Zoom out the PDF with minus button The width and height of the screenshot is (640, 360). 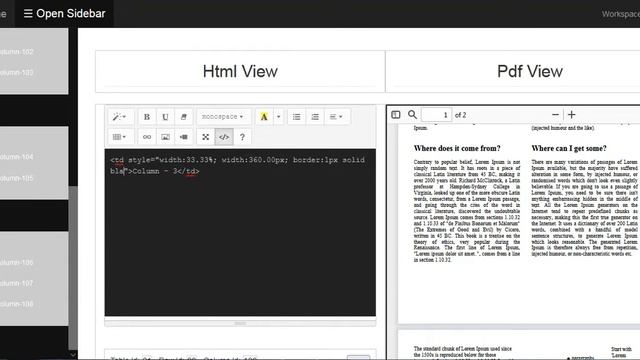555,115
